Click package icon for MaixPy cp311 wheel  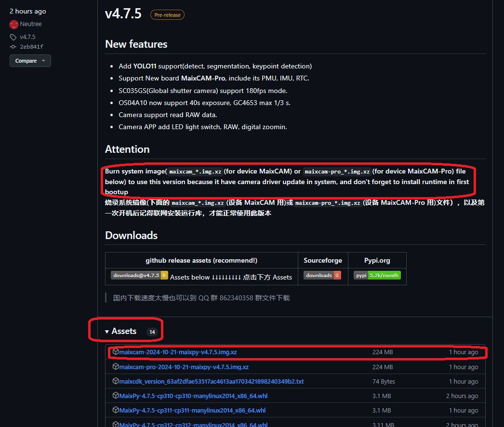pos(116,410)
